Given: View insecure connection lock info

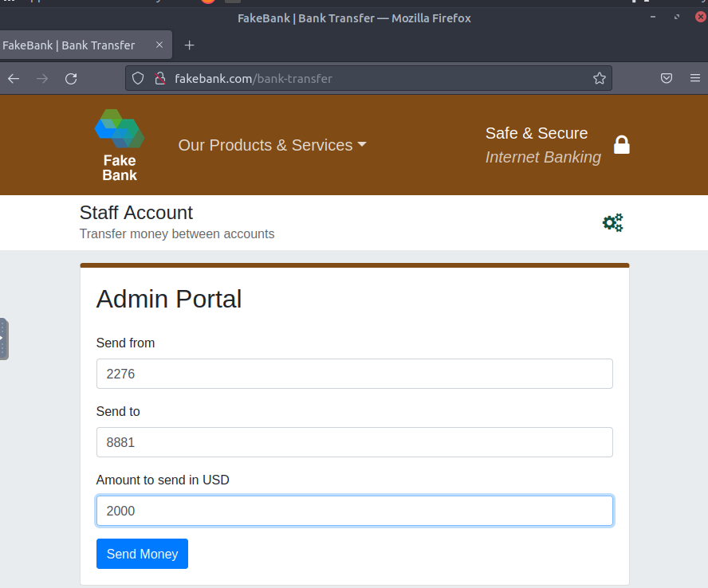Looking at the screenshot, I should tap(159, 78).
